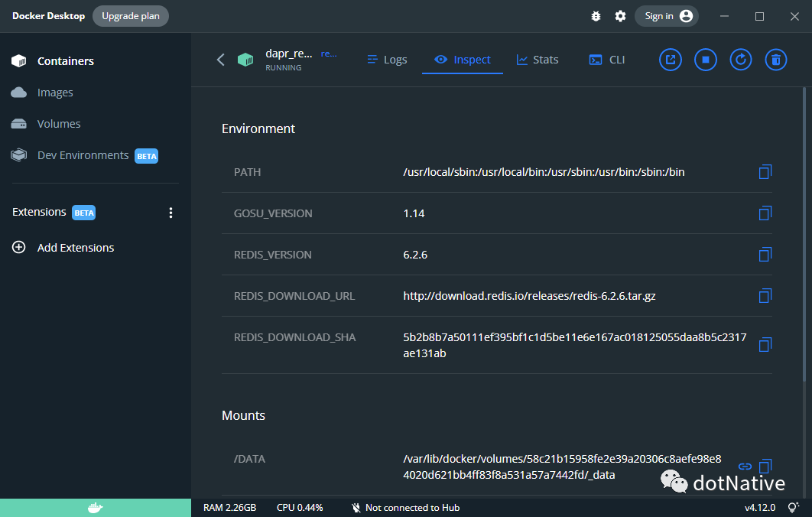Viewport: 812px width, 517px height.
Task: Click the PATH value text
Action: pos(544,172)
